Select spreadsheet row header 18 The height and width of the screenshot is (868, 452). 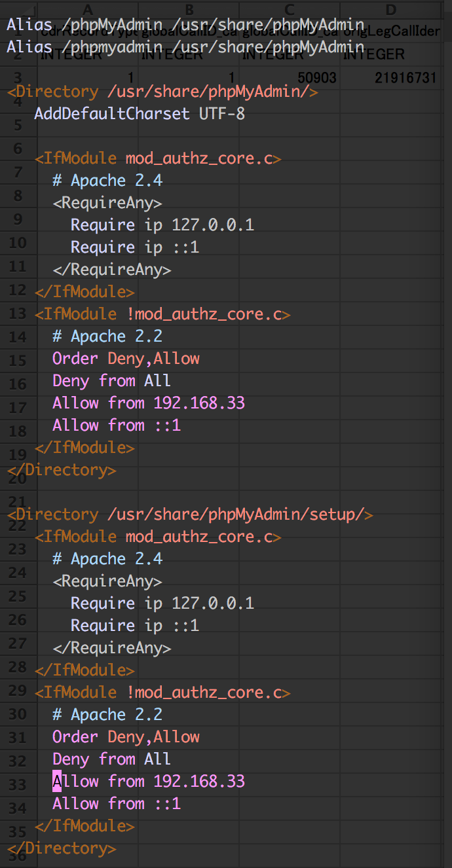coord(18,431)
